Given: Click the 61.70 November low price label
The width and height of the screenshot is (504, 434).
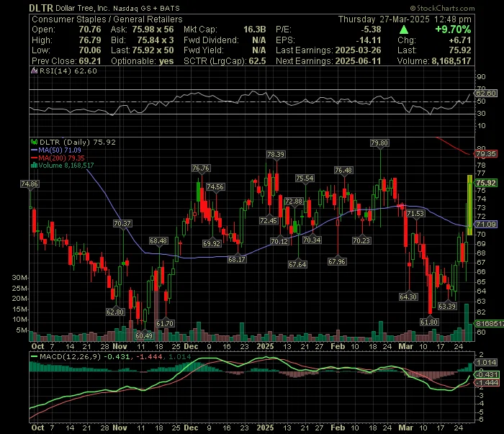Looking at the screenshot, I should coord(165,323).
